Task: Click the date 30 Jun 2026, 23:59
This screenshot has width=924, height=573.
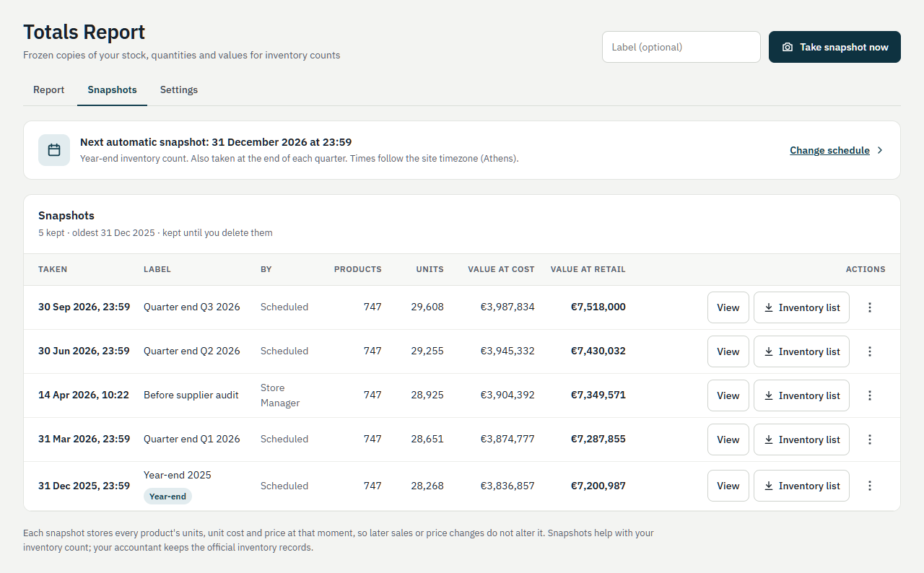Action: click(84, 351)
